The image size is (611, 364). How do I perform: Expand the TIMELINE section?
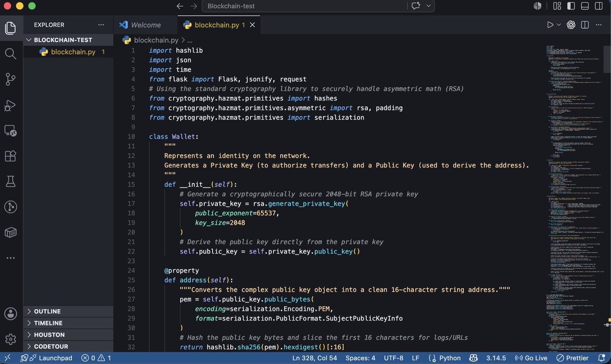(69, 323)
